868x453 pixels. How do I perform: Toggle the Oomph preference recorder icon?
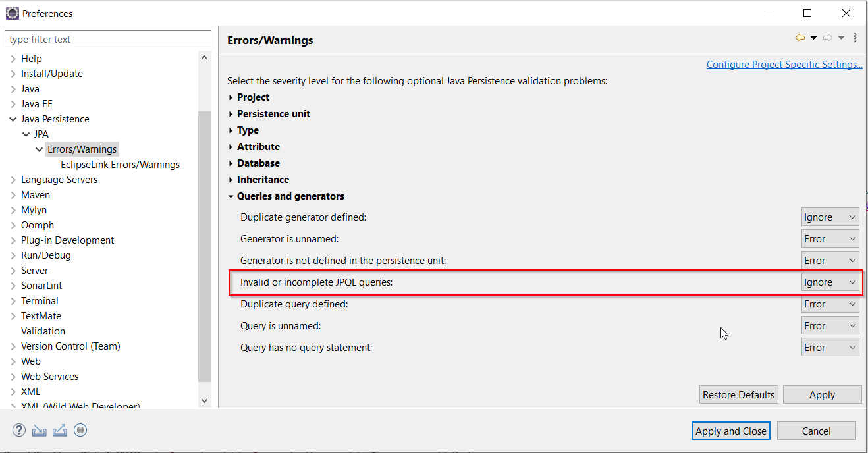point(80,431)
